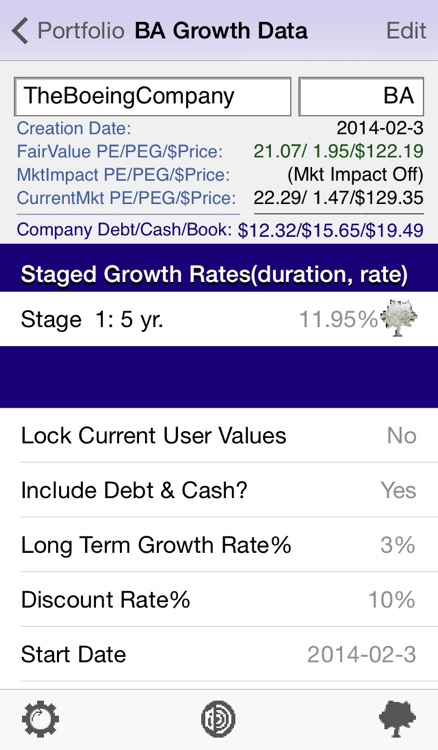Viewport: 438px width, 750px height.
Task: Open Long Term Growth Rate% setting
Action: click(219, 545)
